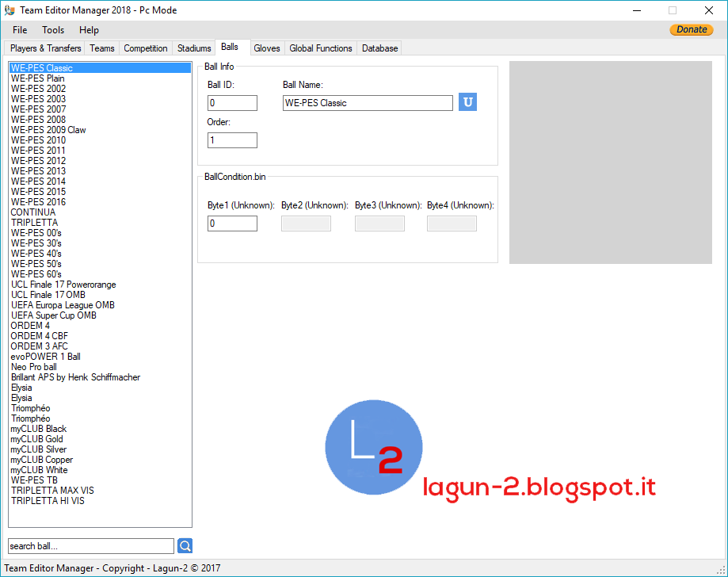Image resolution: width=728 pixels, height=577 pixels.
Task: Select WE-PES 2014 ball
Action: pos(101,182)
